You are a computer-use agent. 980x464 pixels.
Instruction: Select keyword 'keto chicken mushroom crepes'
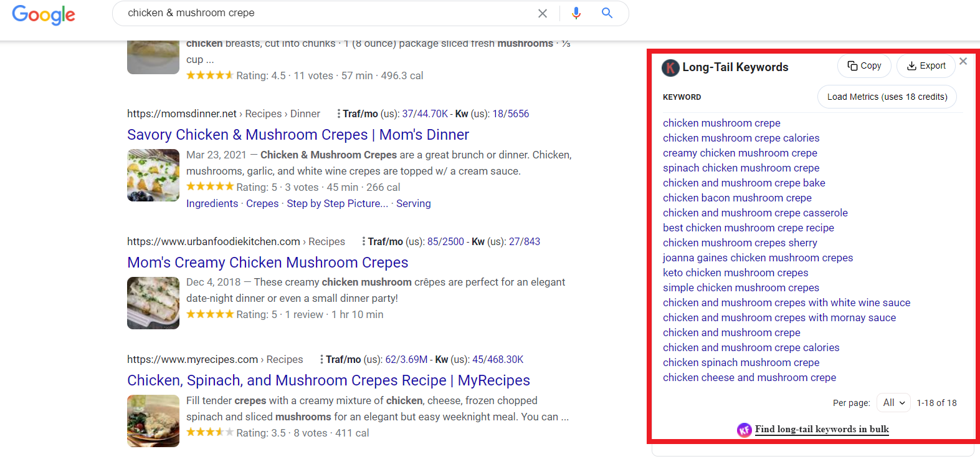(x=736, y=273)
